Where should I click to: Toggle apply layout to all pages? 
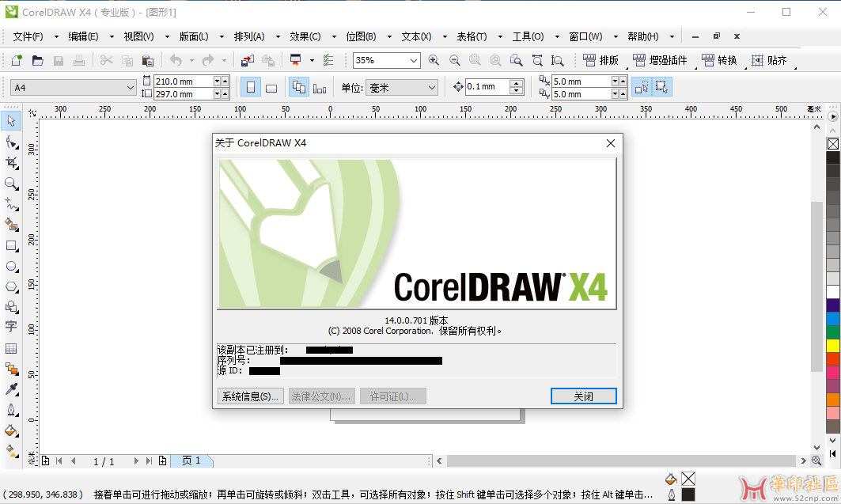pos(299,87)
